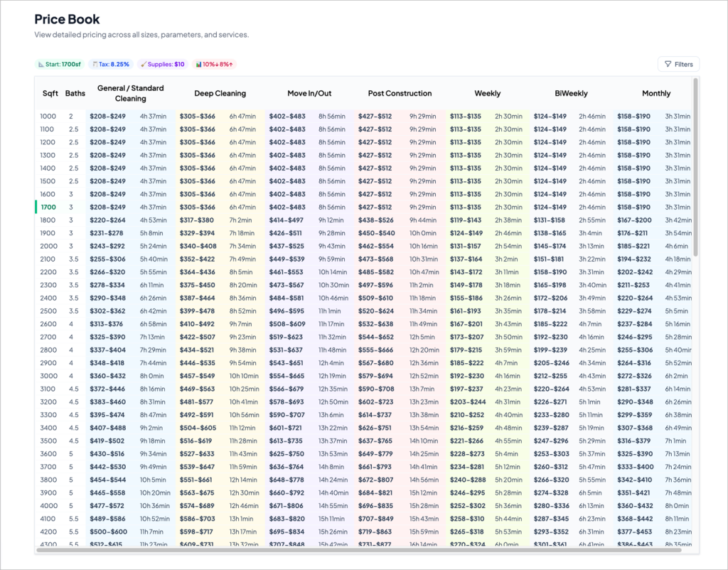Click Deep Cleaning price $516–$619
This screenshot has width=728, height=570.
tap(196, 441)
